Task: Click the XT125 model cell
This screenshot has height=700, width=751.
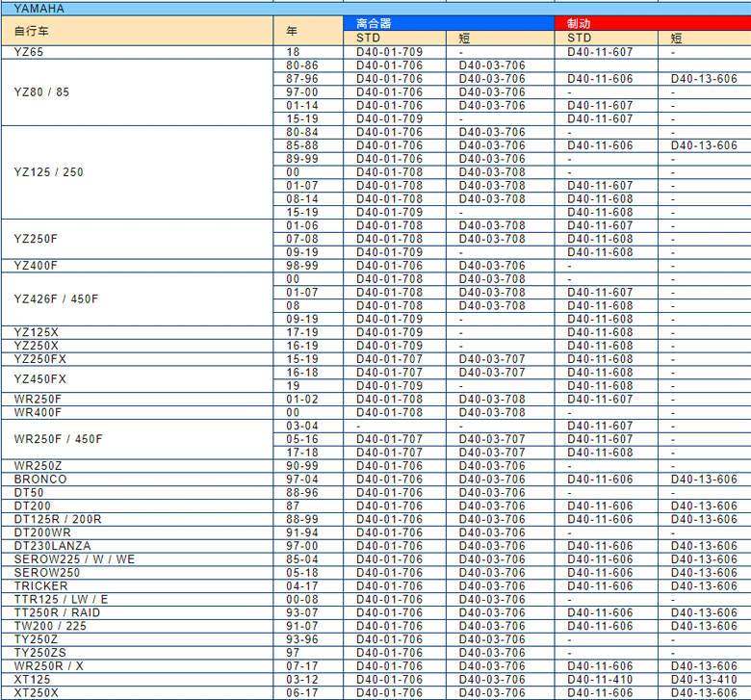Action: coord(137,680)
